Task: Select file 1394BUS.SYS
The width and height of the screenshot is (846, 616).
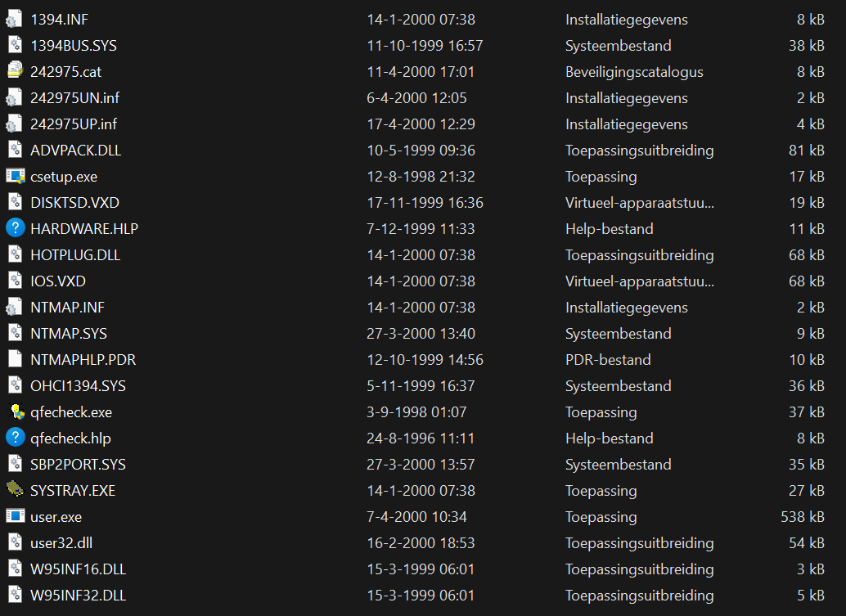Action: 74,45
